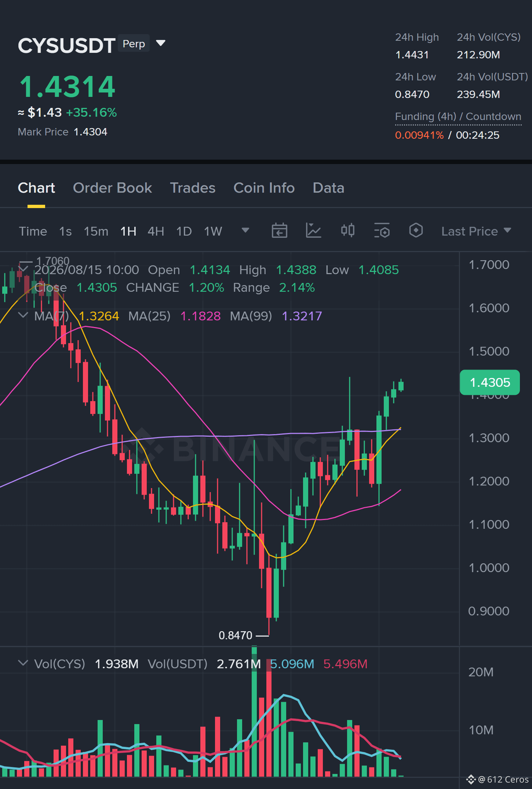The height and width of the screenshot is (789, 532).
Task: Click the 20M volume axis label
Action: coord(481,672)
